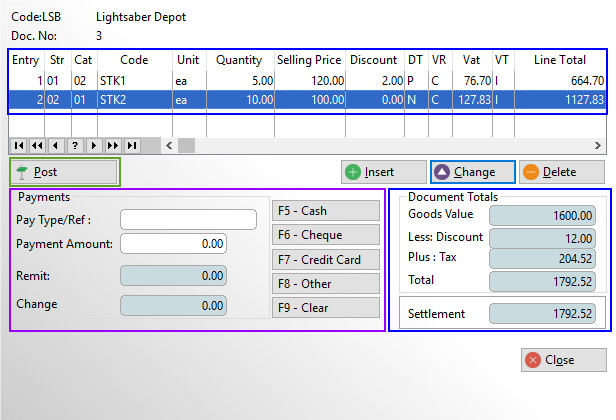This screenshot has width=616, height=420.
Task: Go to next record in navigator
Action: [94, 145]
